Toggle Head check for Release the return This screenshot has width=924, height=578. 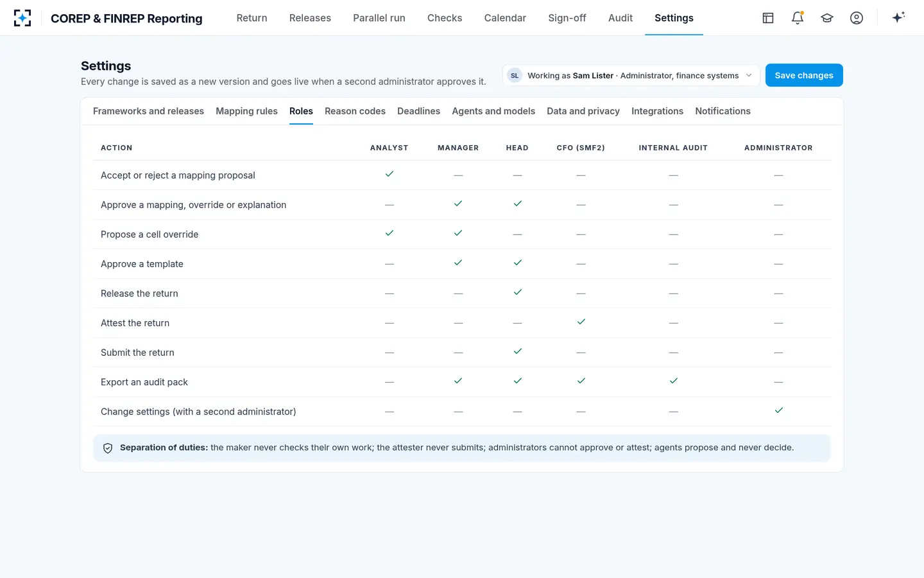(x=518, y=292)
